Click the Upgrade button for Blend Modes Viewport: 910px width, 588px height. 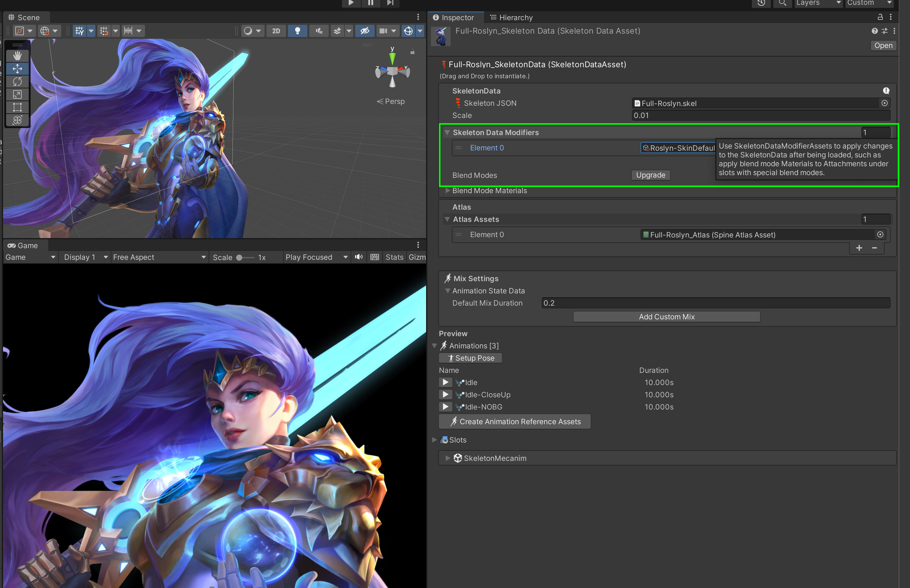(x=650, y=175)
